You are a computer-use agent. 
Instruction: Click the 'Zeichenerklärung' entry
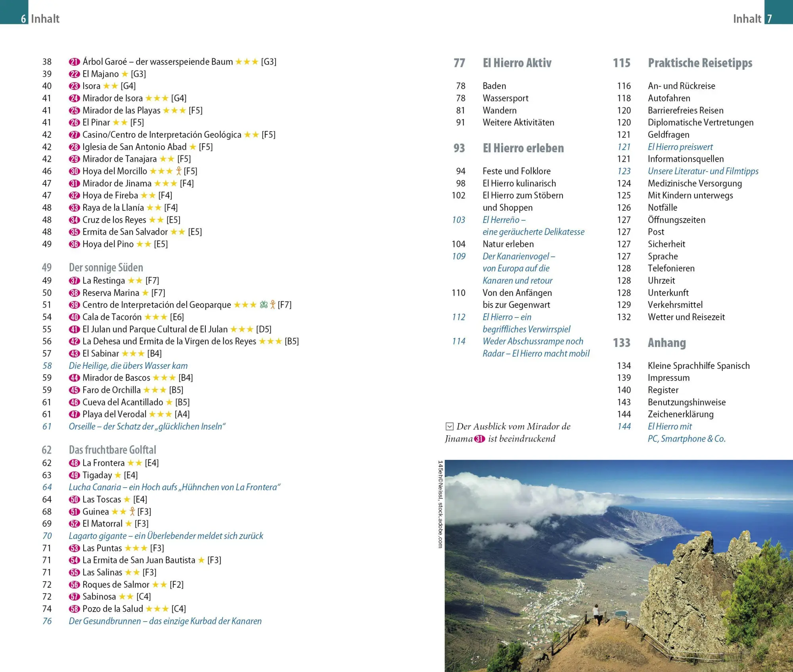681,414
